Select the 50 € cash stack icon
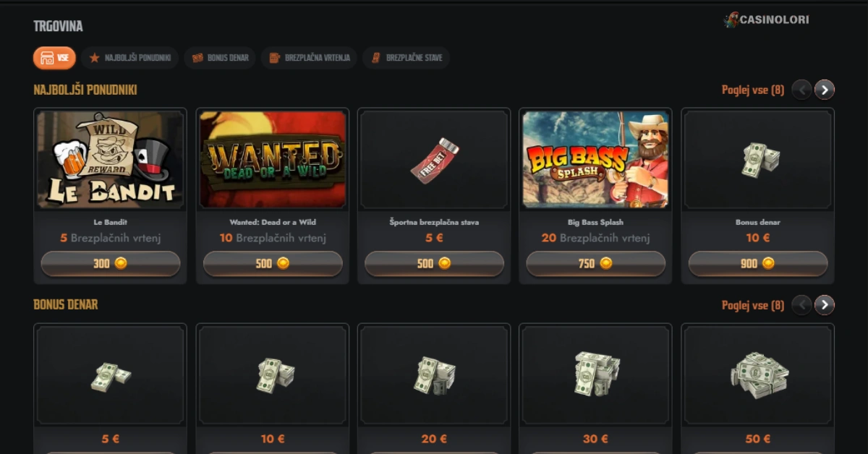Screen dimensions: 868x454 coord(759,375)
